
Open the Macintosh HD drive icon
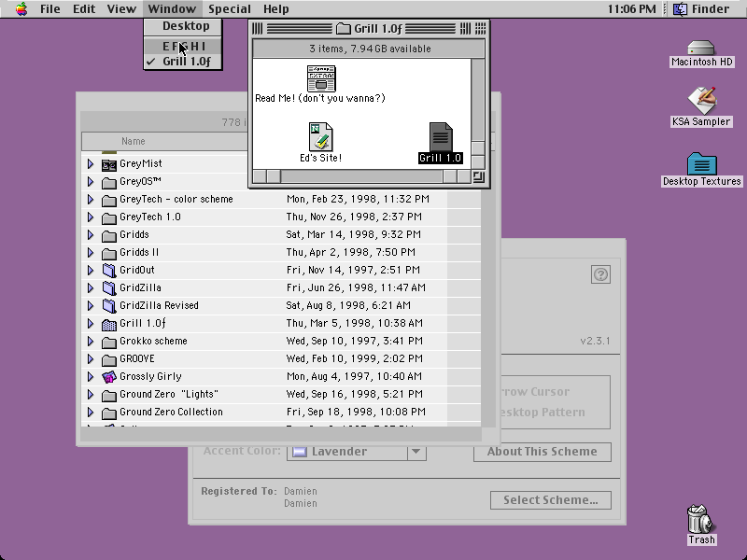pos(701,49)
